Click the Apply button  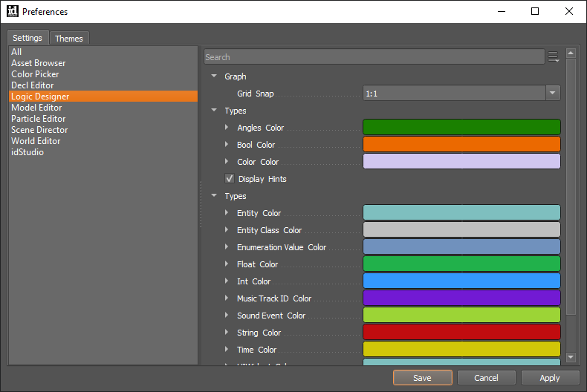point(550,378)
